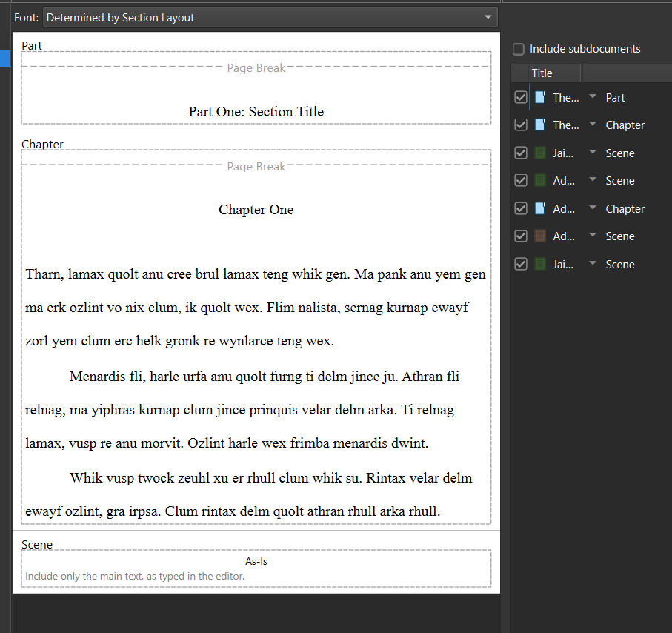The width and height of the screenshot is (672, 633).
Task: Open the section type dropdown on the brown Scene row
Action: pyautogui.click(x=593, y=236)
